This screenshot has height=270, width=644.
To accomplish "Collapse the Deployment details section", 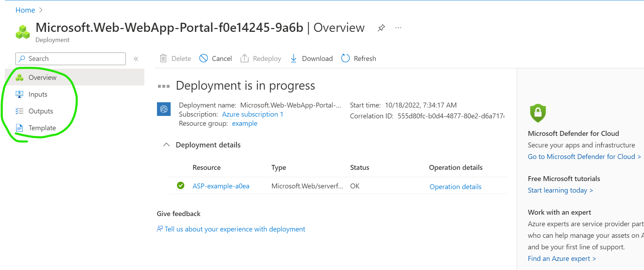I will pos(166,145).
